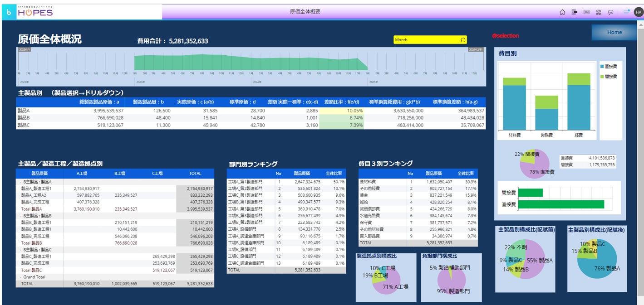Select 製品B_完成工程 row
The image size is (644, 305).
tap(115, 236)
